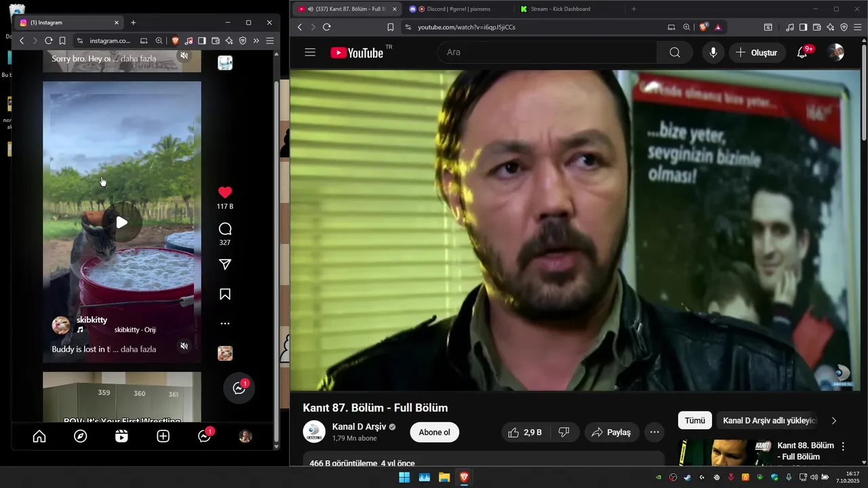
Task: Reload the Instagram page
Action: [49, 41]
